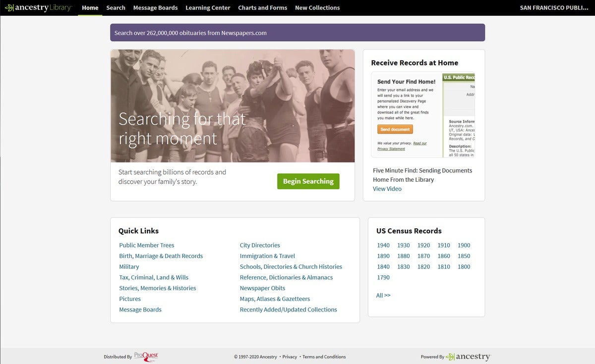Open Stories, Memories & Histories link
The image size is (595, 364).
coord(158,288)
